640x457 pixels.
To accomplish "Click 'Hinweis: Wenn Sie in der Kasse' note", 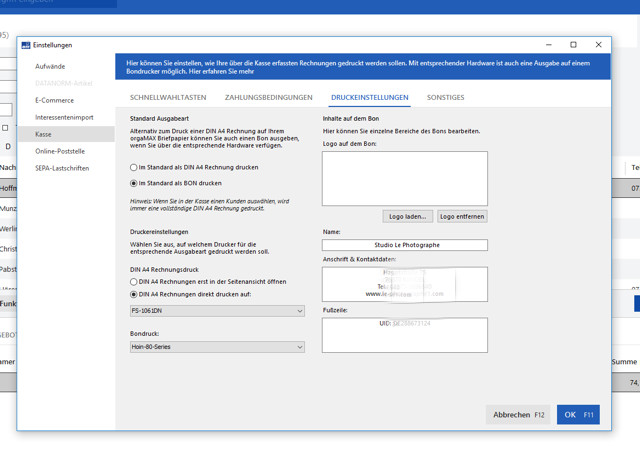I will tap(209, 205).
